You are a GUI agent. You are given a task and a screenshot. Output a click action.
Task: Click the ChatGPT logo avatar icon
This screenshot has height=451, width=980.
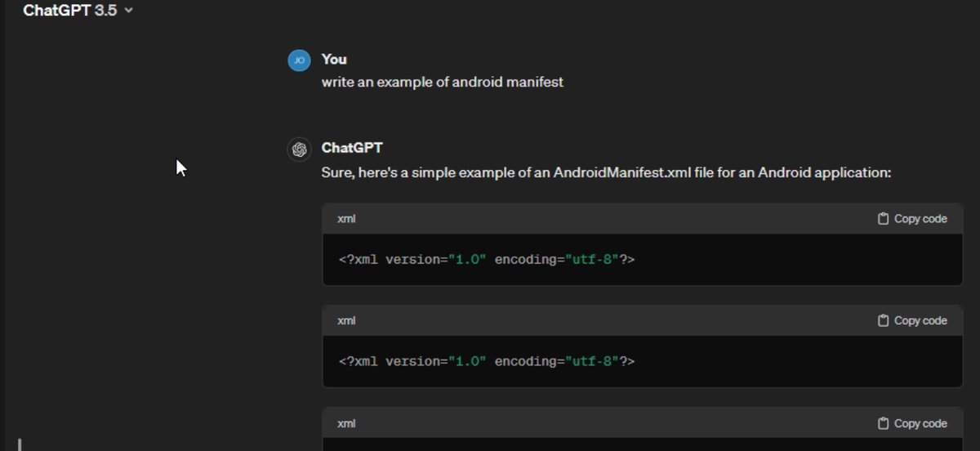tap(300, 149)
